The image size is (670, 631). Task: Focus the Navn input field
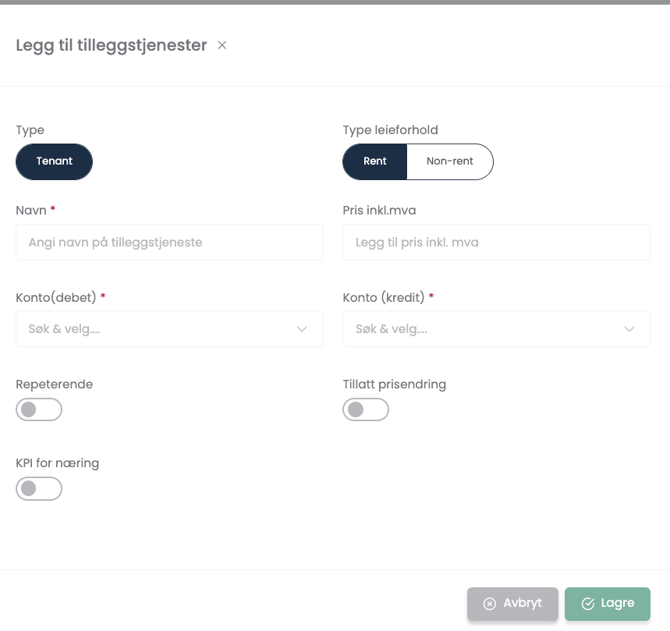pyautogui.click(x=169, y=242)
